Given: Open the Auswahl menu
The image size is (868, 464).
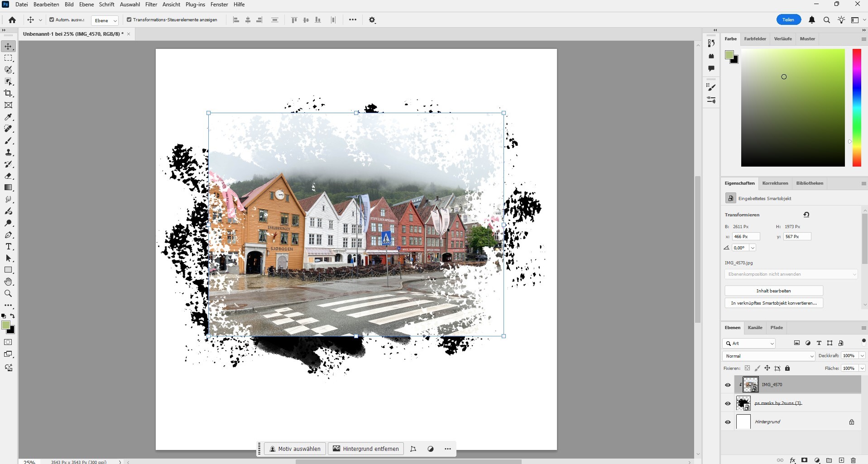Looking at the screenshot, I should [129, 5].
